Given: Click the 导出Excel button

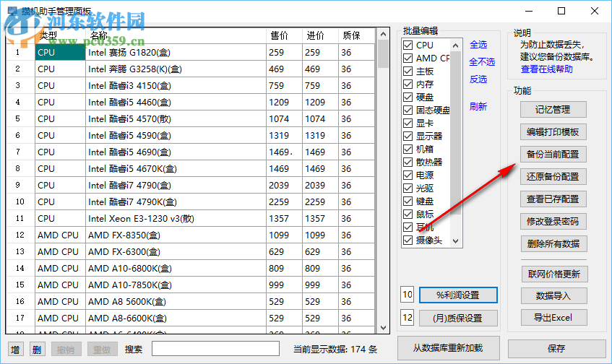Looking at the screenshot, I should (x=554, y=318).
